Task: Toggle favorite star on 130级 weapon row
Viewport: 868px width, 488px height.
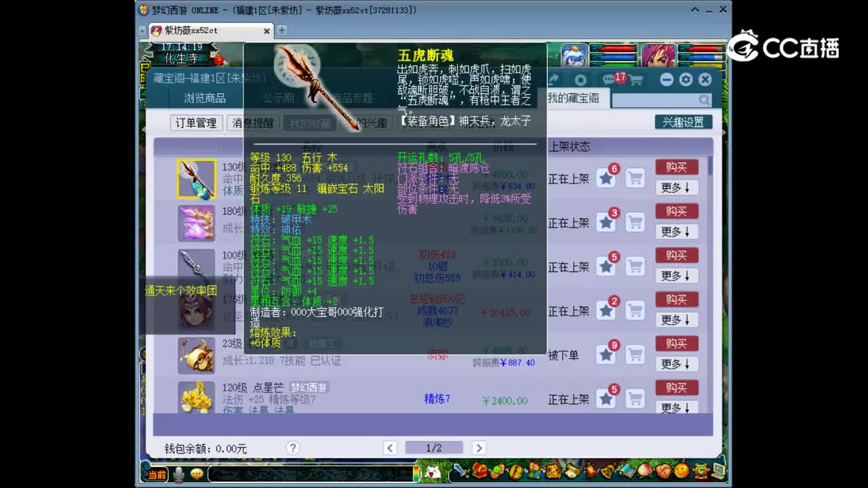Action: pos(606,178)
